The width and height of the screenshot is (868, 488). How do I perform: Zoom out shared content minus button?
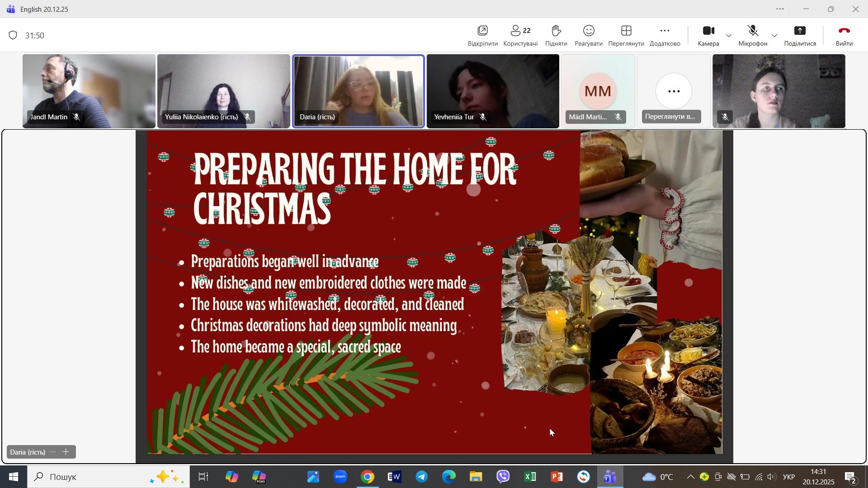53,452
